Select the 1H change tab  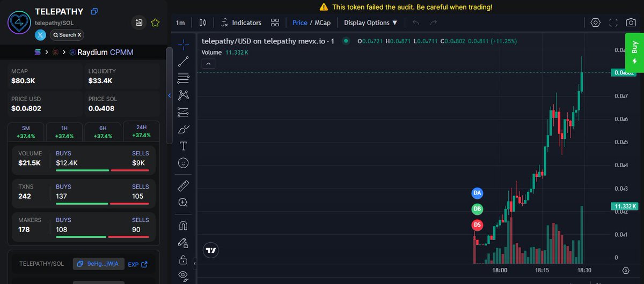pos(64,132)
